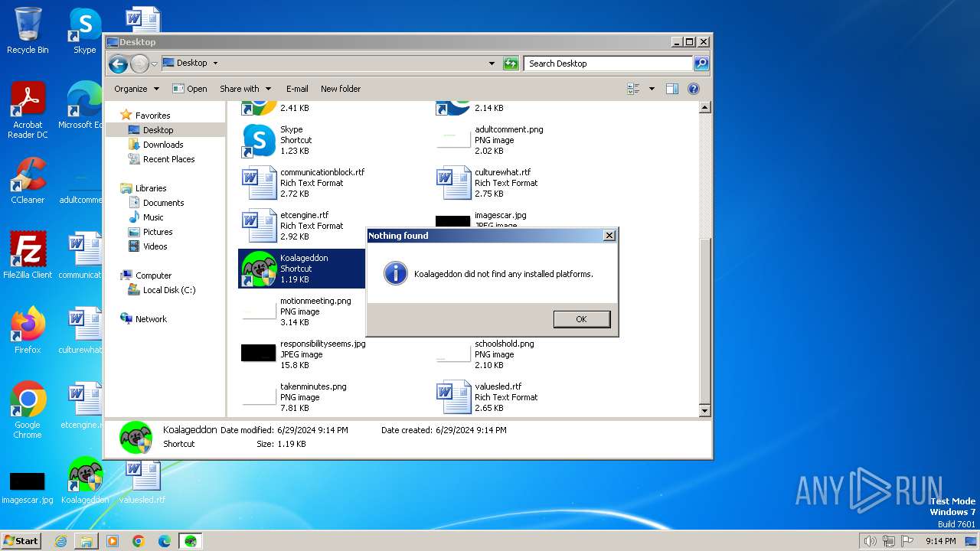
Task: Select Recent Places in navigation pane
Action: pos(168,159)
